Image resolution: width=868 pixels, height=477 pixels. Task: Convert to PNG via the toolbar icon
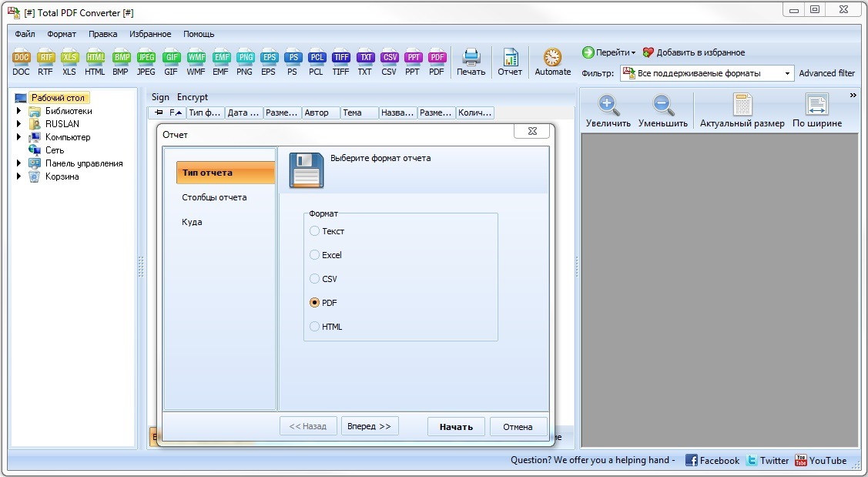(245, 62)
